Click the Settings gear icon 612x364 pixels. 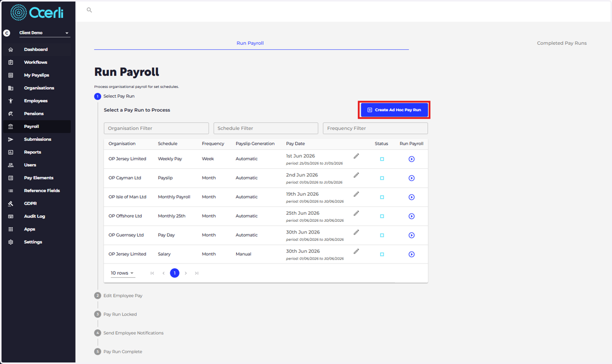pos(11,242)
